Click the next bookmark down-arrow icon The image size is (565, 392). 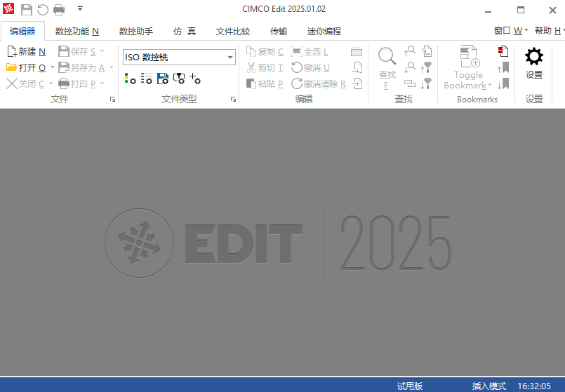pyautogui.click(x=503, y=84)
